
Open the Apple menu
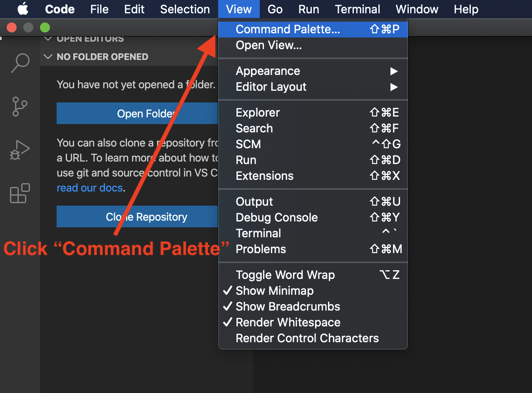23,9
